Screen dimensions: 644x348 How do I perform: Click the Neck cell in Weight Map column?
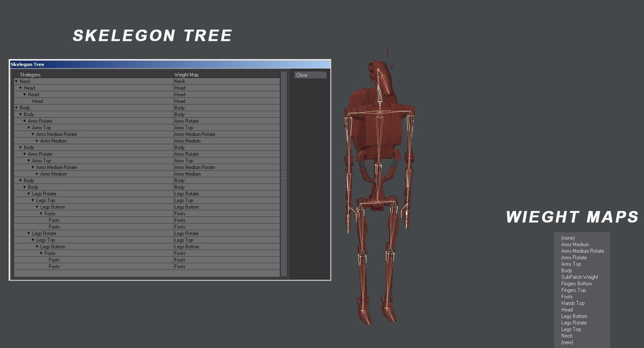pyautogui.click(x=227, y=81)
